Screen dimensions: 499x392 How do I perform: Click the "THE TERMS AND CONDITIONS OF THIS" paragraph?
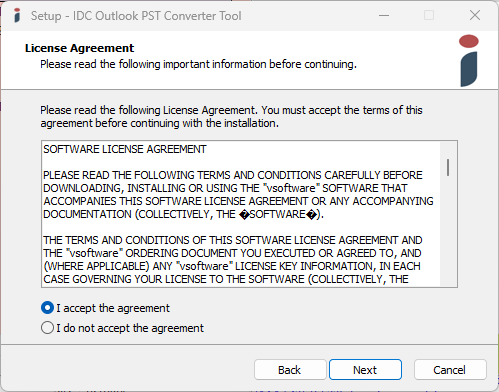[232, 260]
